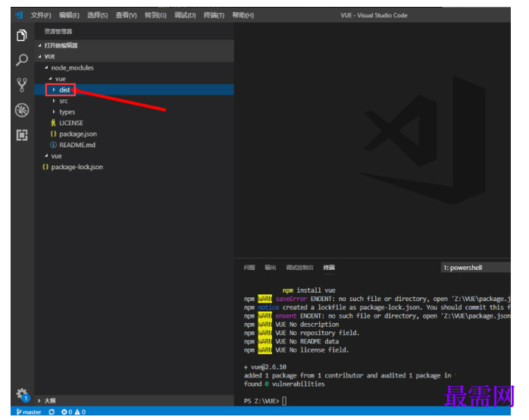The width and height of the screenshot is (529, 420).
Task: Open the 帮助(H) menu
Action: pyautogui.click(x=243, y=15)
